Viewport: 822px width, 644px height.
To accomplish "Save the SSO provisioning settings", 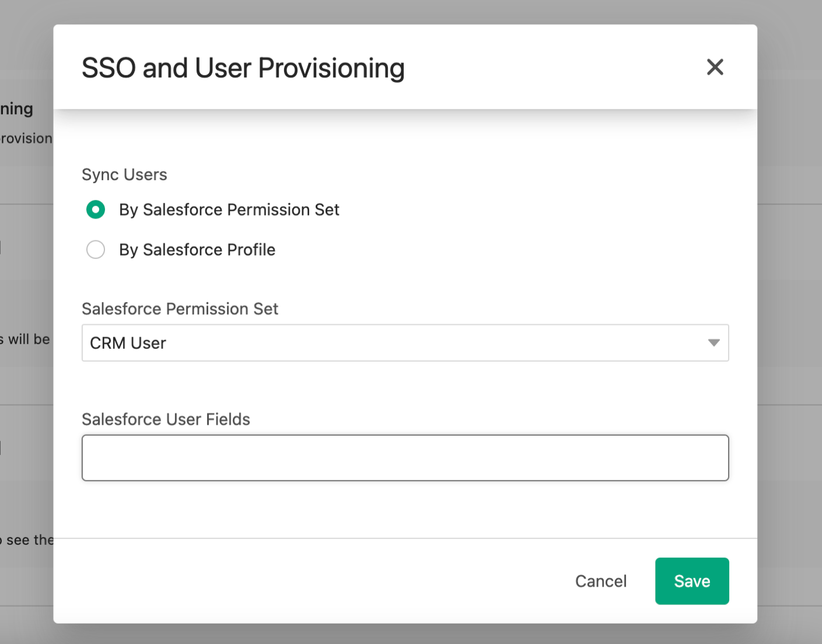I will click(692, 581).
